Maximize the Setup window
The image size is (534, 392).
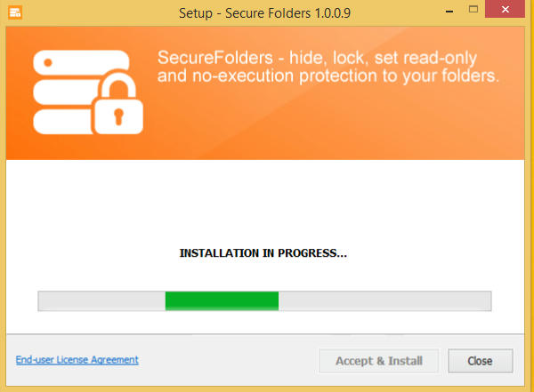coord(473,9)
